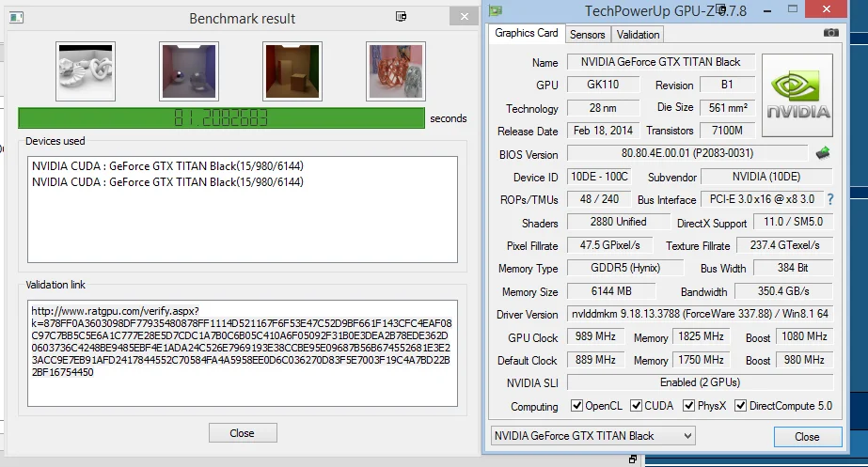Switch to the Sensors tab
Screen dimensions: 868x467
click(x=588, y=35)
